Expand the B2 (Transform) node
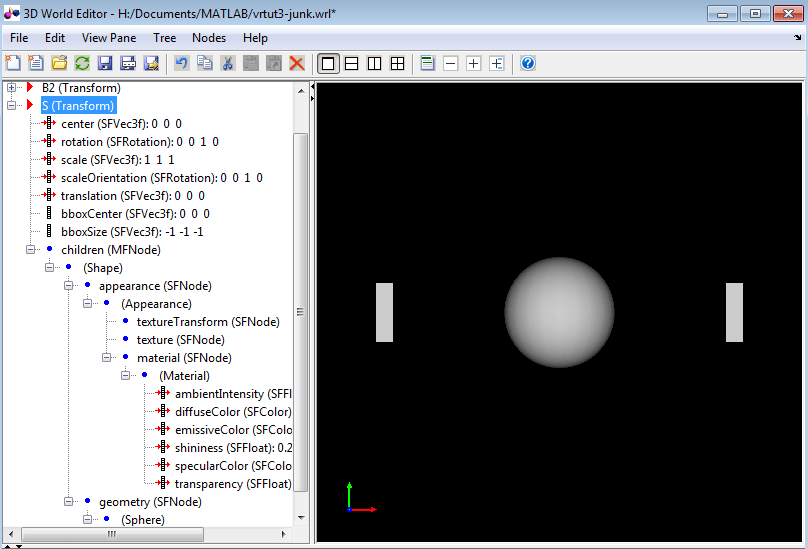Screen dimensions: 808x549 [11, 88]
